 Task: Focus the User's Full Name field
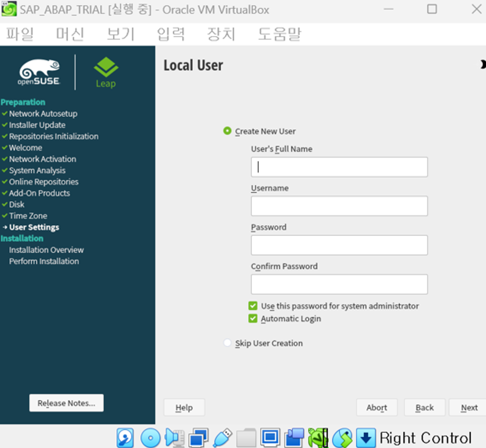pos(339,167)
